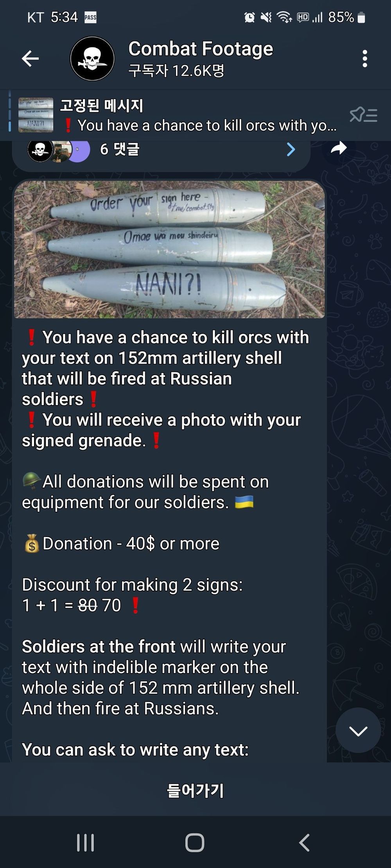The width and height of the screenshot is (391, 868).
Task: View the artillery shells photo
Action: tap(169, 249)
